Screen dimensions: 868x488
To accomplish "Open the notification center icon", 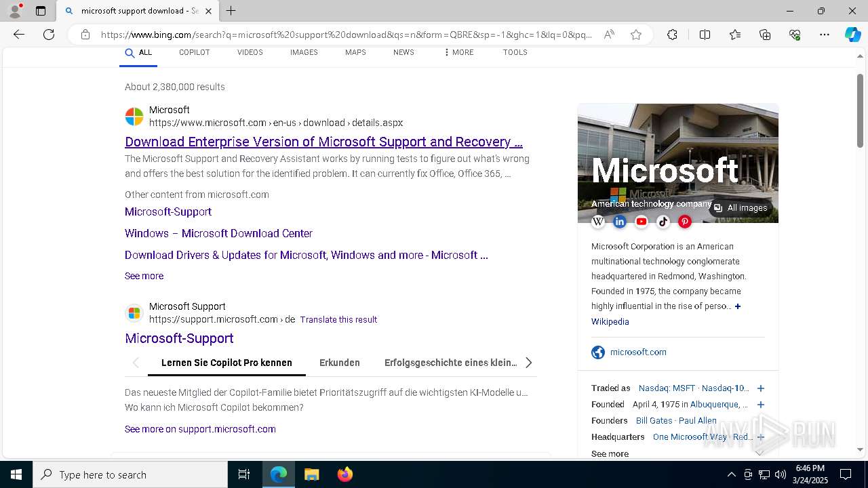I will (846, 474).
